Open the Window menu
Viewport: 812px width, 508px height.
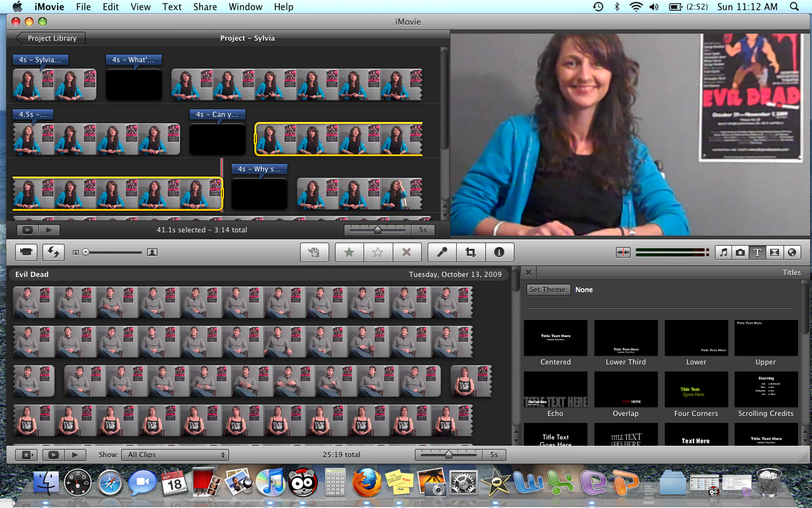(x=245, y=7)
